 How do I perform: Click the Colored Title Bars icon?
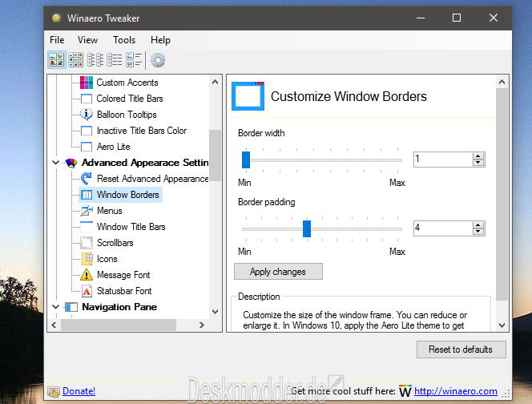click(x=87, y=99)
